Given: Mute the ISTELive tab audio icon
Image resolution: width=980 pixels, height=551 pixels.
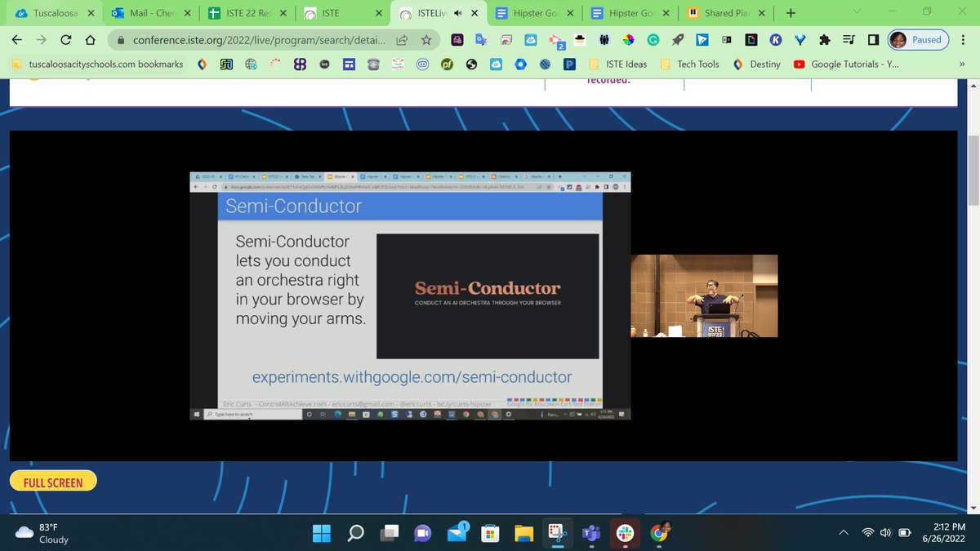Looking at the screenshot, I should pos(457,13).
